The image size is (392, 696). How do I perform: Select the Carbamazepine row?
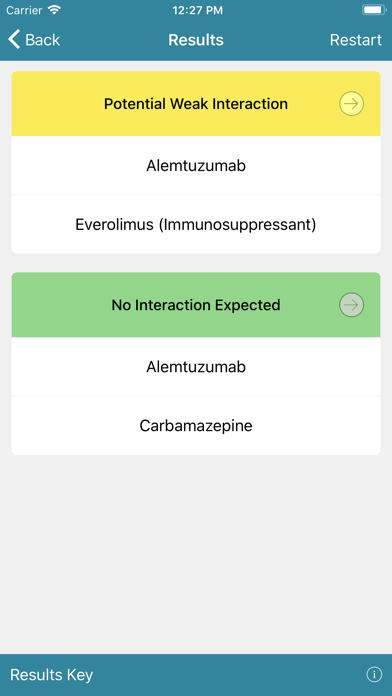pyautogui.click(x=196, y=425)
